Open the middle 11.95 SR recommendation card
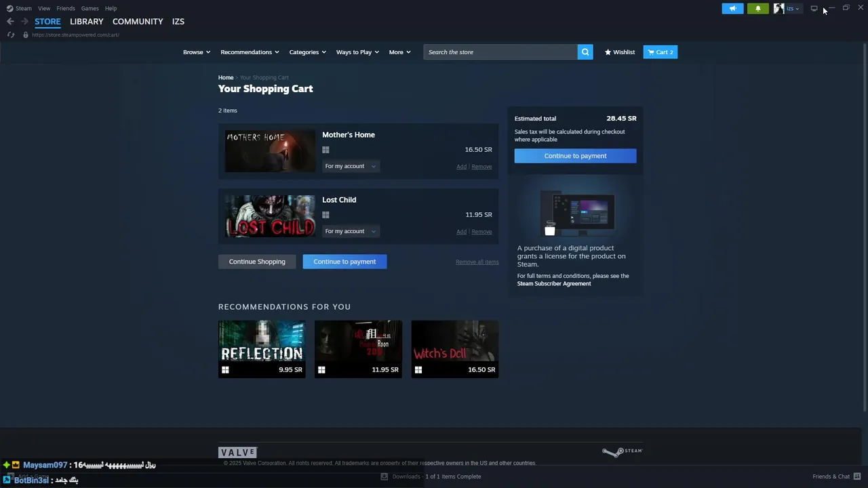The height and width of the screenshot is (488, 868). click(358, 349)
